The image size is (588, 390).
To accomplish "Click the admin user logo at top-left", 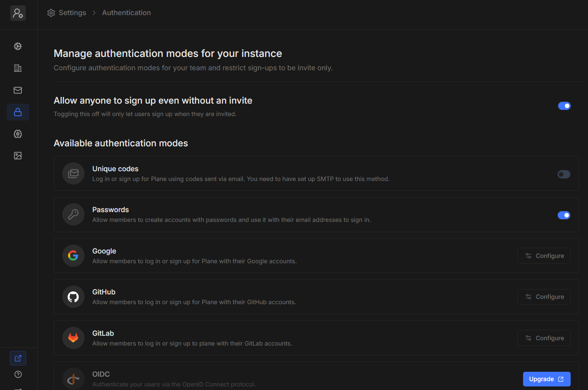I will point(18,13).
